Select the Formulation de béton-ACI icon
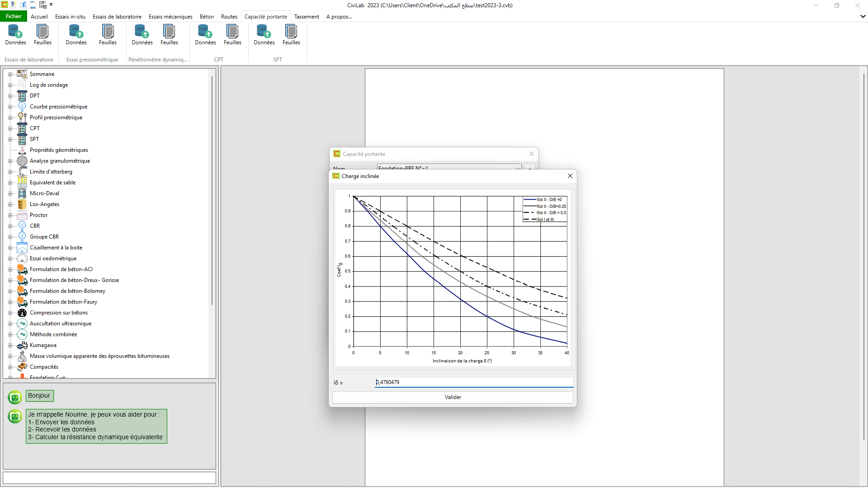The height and width of the screenshot is (488, 868). (x=22, y=269)
